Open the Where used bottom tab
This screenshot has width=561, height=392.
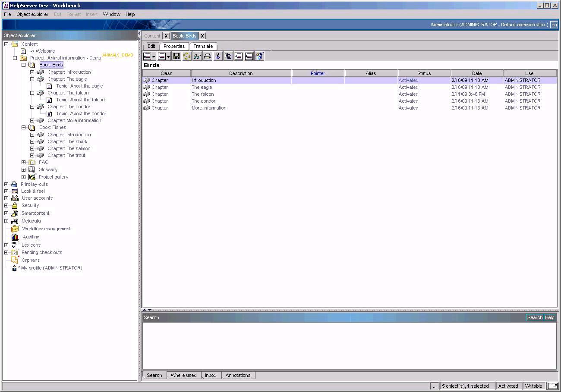click(x=183, y=375)
